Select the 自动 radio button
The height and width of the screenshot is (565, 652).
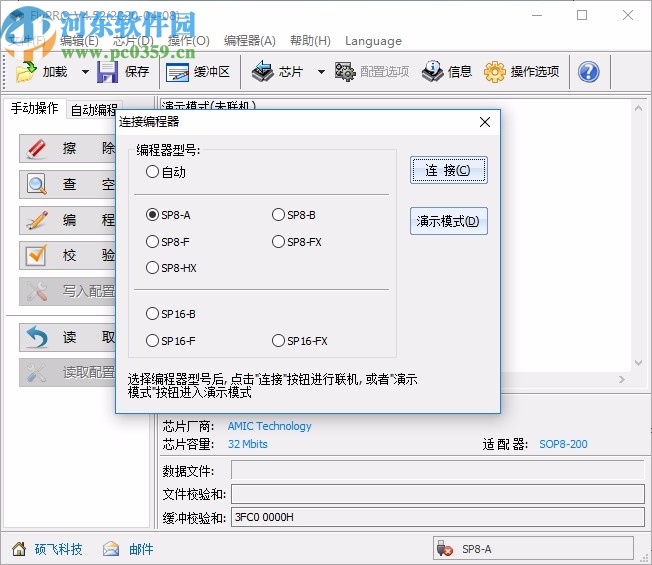[x=152, y=172]
